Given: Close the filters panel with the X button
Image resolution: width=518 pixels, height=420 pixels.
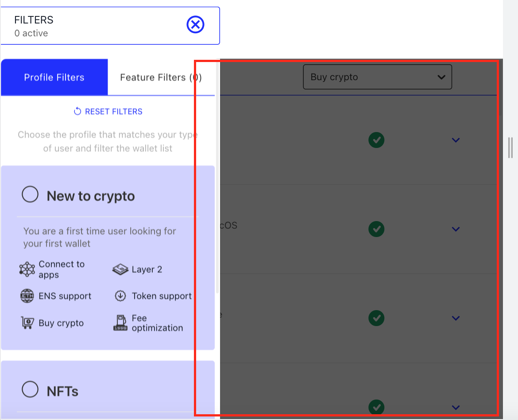Looking at the screenshot, I should pyautogui.click(x=195, y=24).
